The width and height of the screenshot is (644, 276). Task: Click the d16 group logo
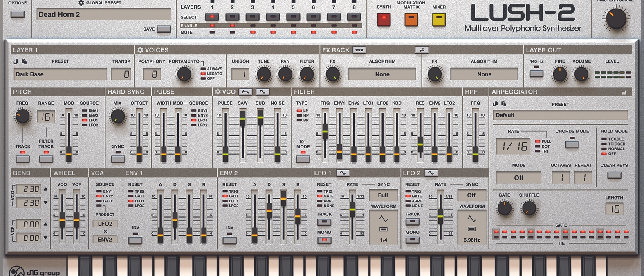34,271
